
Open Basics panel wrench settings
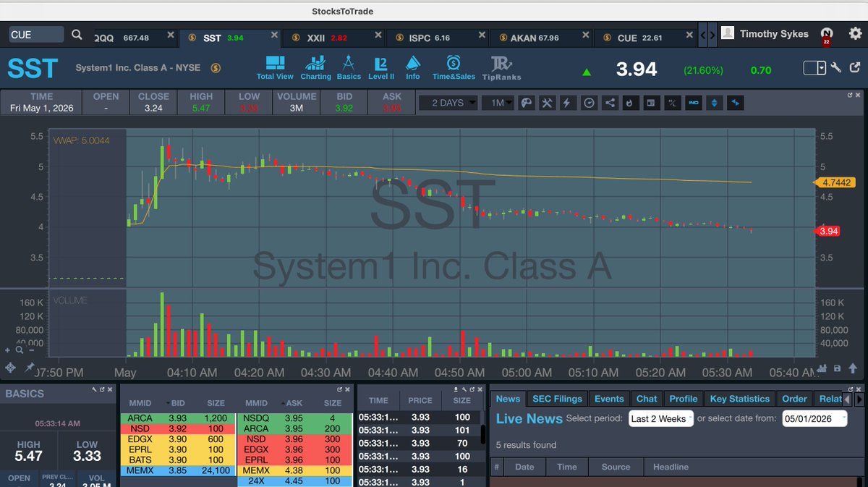[x=95, y=389]
